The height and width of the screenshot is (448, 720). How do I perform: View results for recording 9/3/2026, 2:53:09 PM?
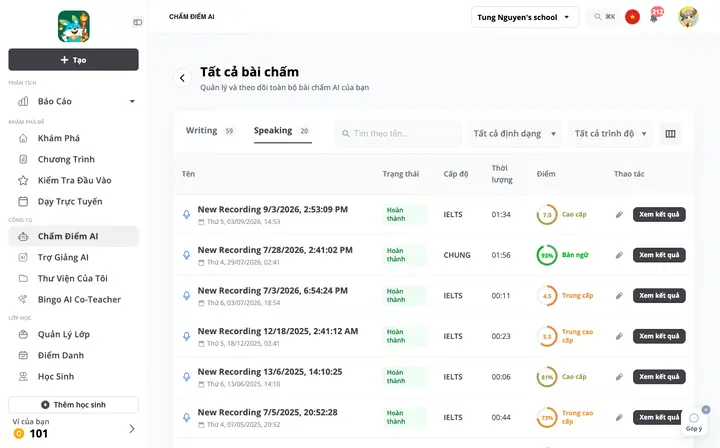pos(659,214)
